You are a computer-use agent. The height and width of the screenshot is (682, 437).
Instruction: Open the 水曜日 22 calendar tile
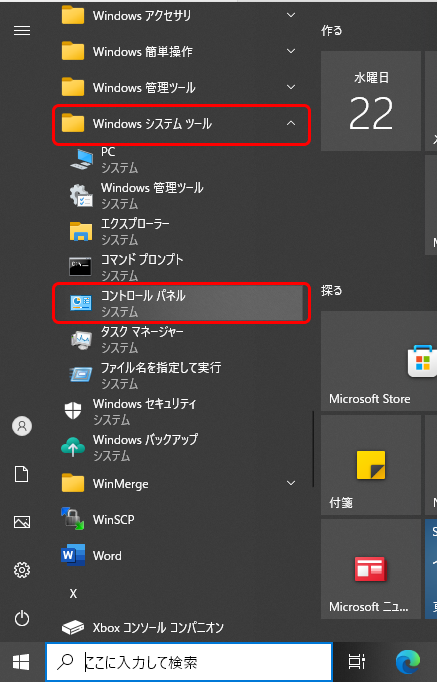click(370, 101)
